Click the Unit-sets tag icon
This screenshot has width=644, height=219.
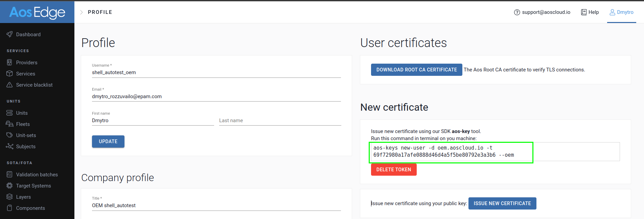click(x=9, y=135)
